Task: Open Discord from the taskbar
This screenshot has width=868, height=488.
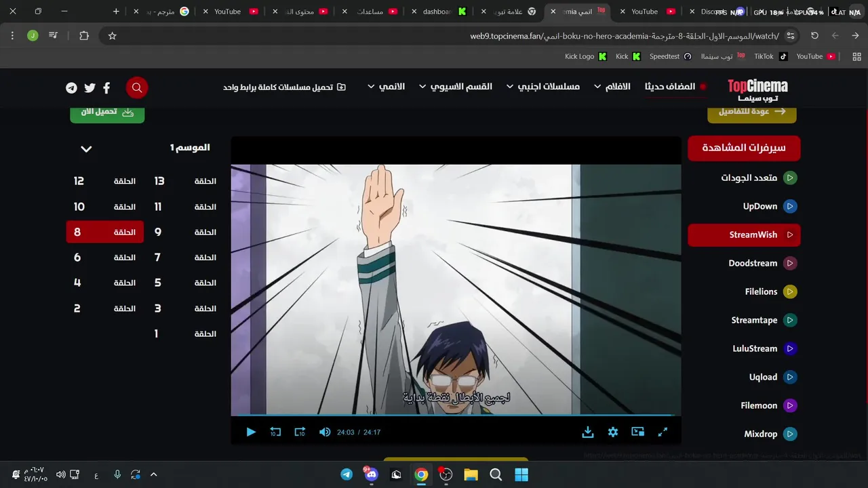Action: click(371, 474)
